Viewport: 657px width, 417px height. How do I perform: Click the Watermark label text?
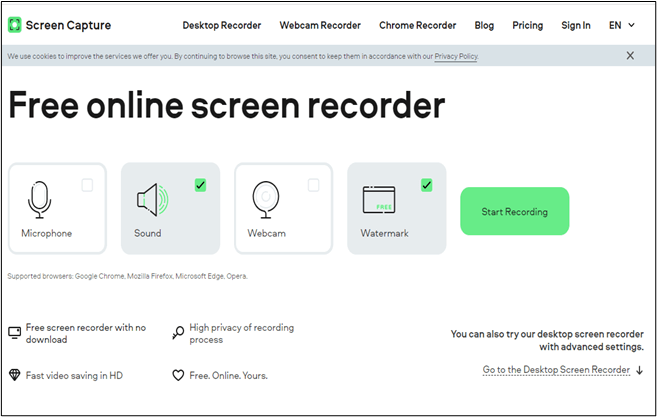(384, 233)
